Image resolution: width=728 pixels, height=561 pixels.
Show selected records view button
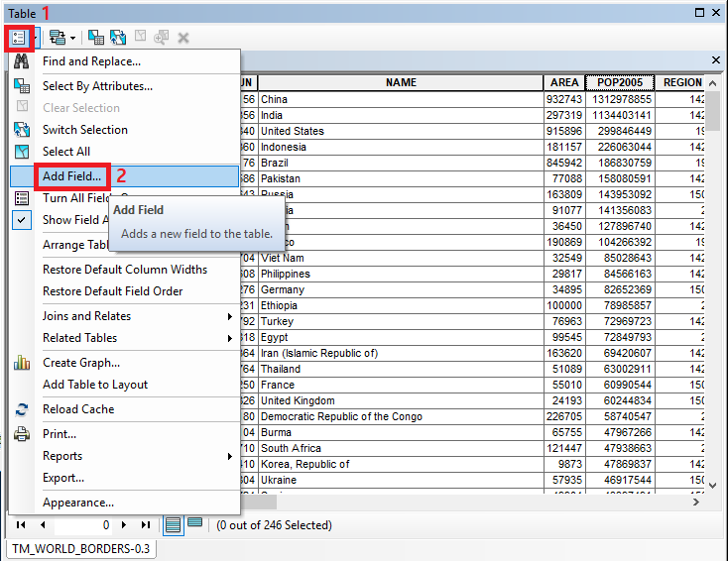pyautogui.click(x=194, y=524)
